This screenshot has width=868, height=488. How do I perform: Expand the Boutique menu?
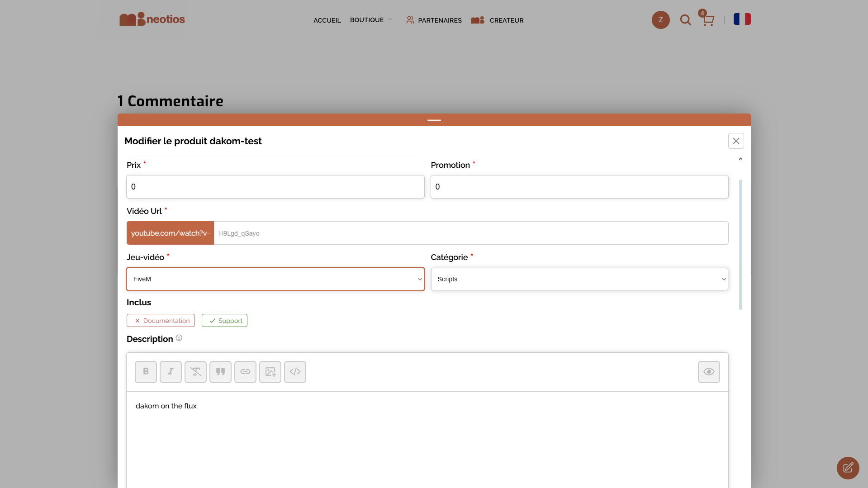click(x=371, y=20)
